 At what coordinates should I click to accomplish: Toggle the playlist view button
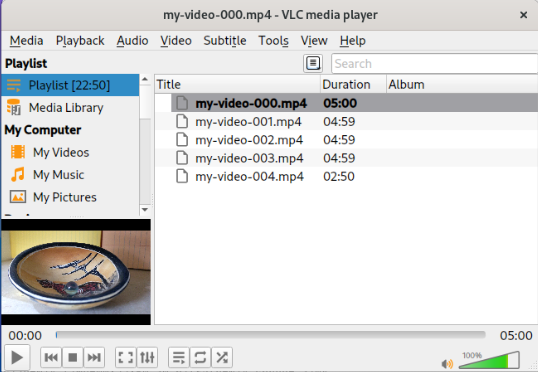[x=179, y=357]
